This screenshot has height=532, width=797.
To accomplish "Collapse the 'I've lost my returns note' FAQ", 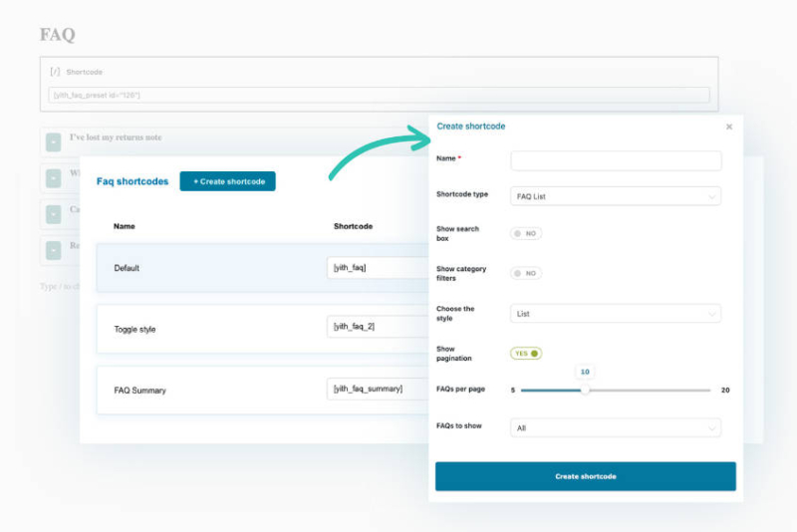I will pyautogui.click(x=54, y=142).
